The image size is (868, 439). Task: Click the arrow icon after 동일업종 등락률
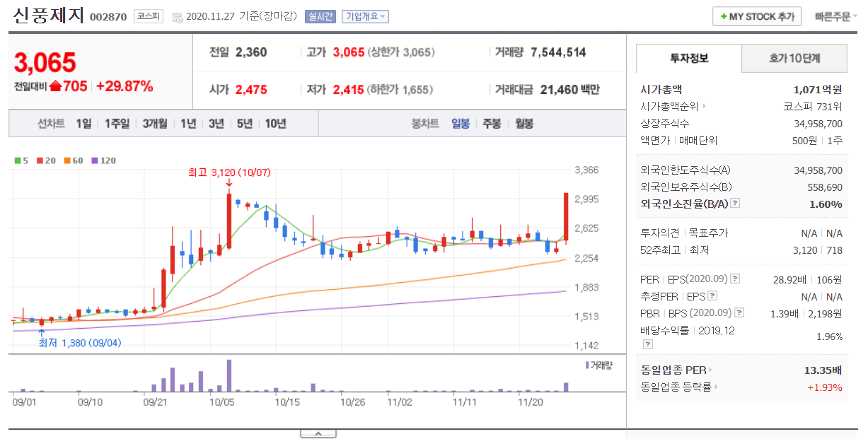point(716,387)
